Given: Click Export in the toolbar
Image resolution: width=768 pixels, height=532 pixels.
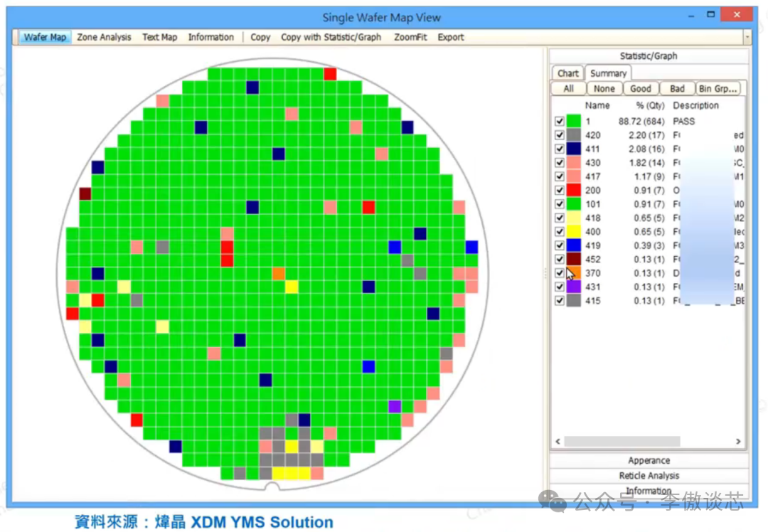Looking at the screenshot, I should click(451, 37).
